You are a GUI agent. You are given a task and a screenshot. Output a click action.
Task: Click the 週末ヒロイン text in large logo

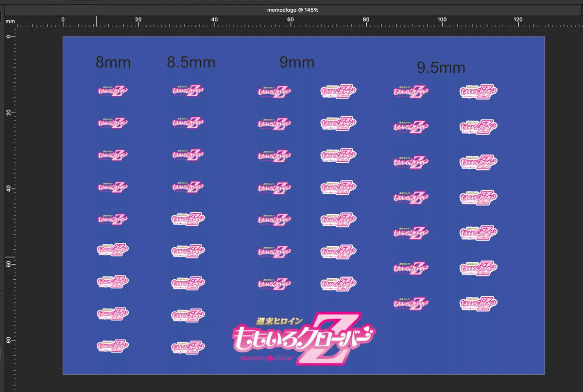click(x=279, y=321)
